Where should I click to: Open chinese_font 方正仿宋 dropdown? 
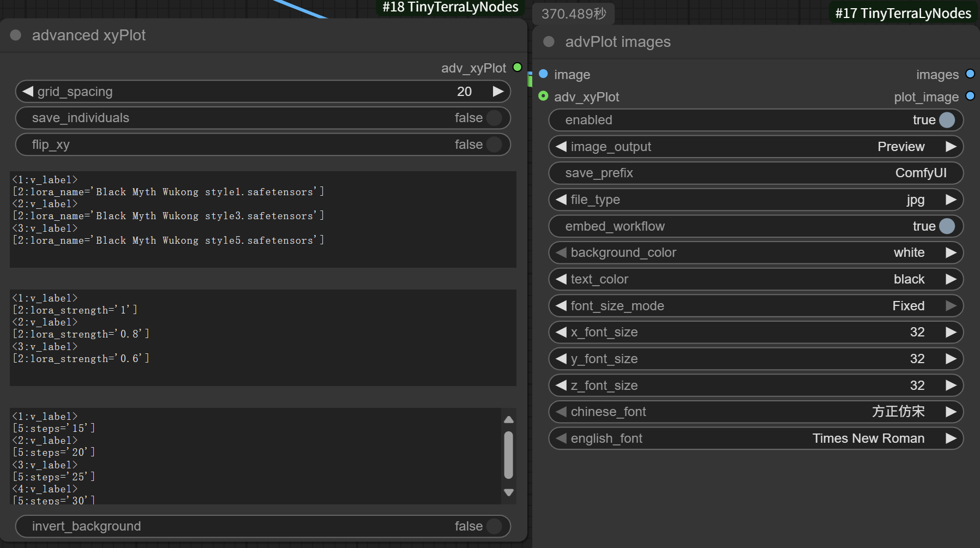(756, 412)
